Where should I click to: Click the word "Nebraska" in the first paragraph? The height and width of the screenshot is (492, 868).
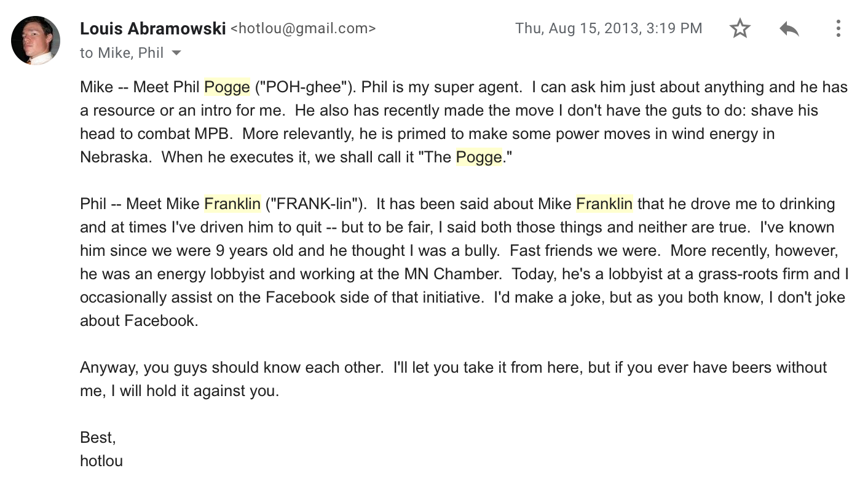[114, 157]
